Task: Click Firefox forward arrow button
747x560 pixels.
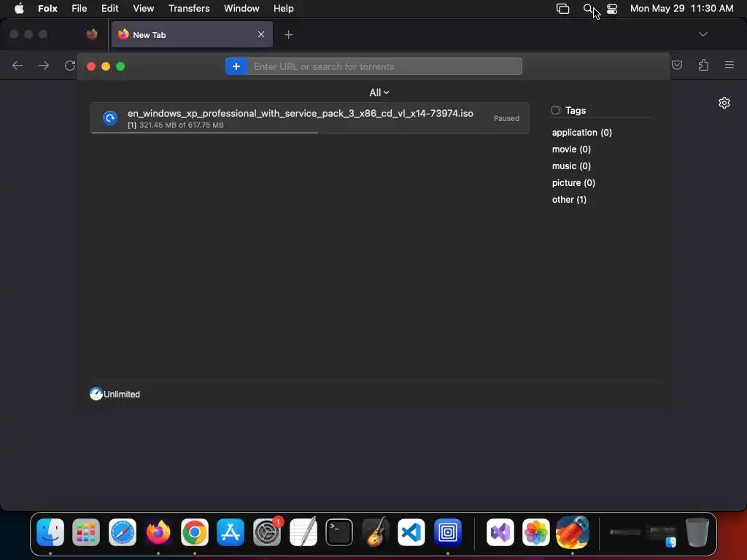Action: 44,65
